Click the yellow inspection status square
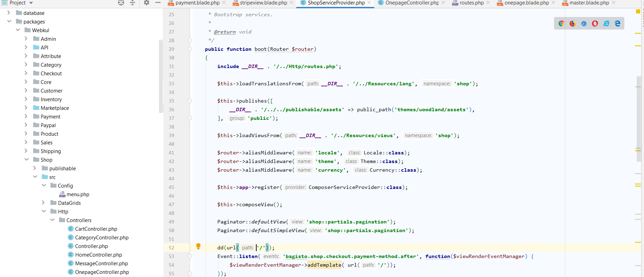 click(x=638, y=11)
